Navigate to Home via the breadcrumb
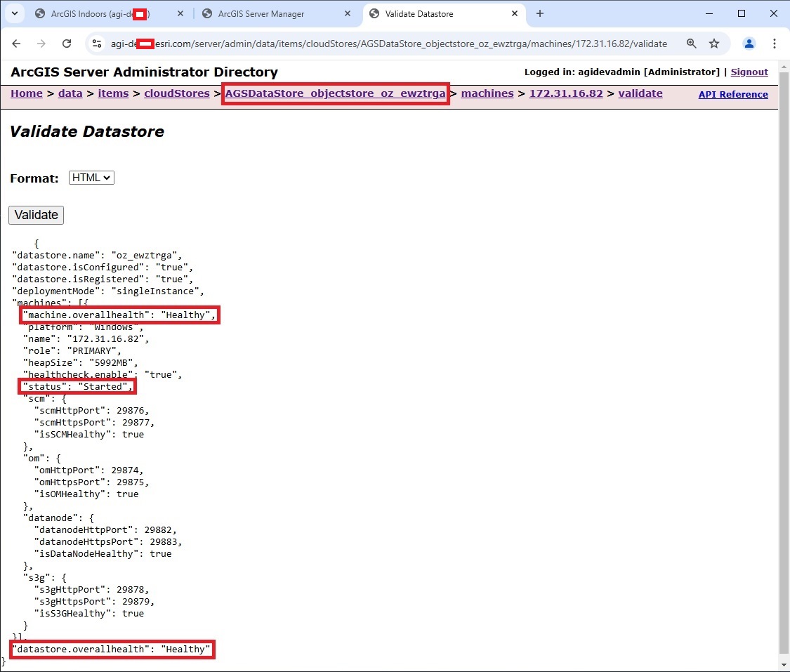790x672 pixels. [x=26, y=93]
